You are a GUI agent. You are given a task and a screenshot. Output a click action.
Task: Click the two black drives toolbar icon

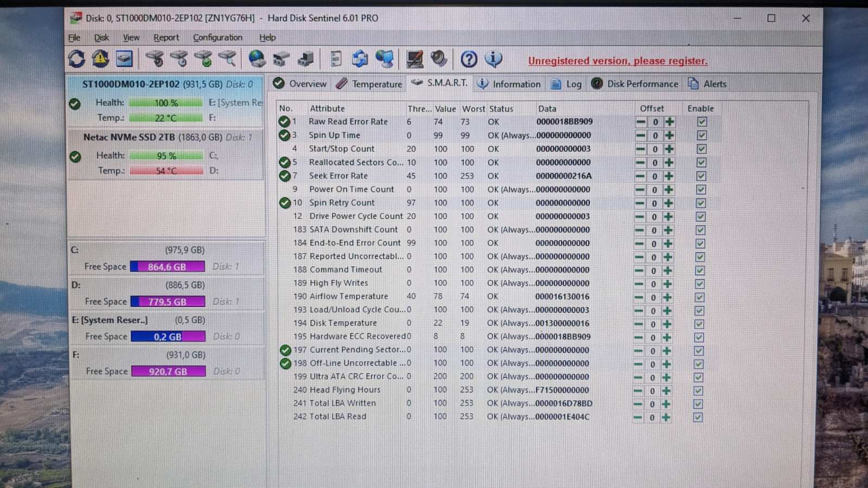coord(281,59)
